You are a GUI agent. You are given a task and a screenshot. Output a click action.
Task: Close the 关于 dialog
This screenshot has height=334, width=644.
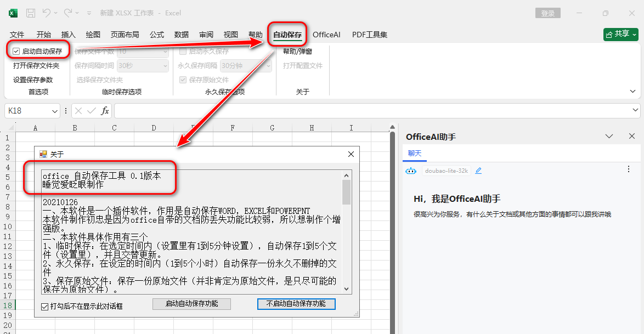(351, 154)
